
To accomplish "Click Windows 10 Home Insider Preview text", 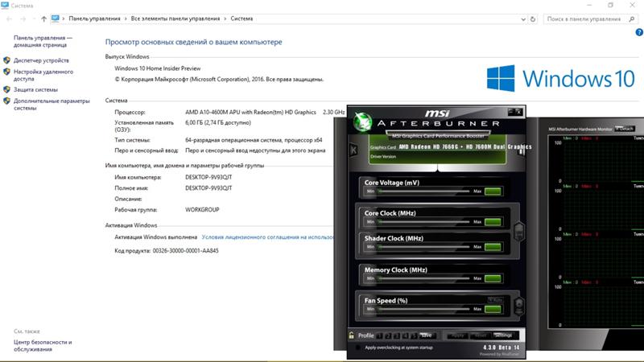I will 158,68.
